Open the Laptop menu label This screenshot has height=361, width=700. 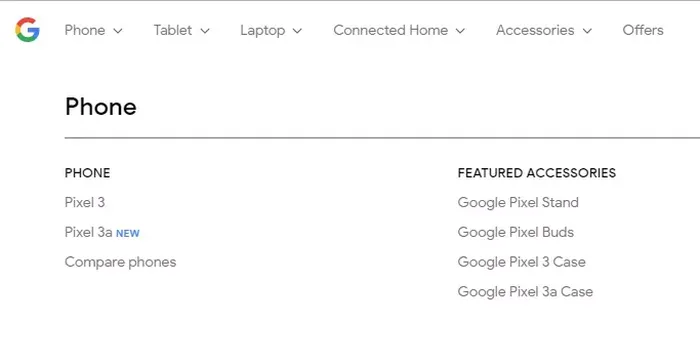coord(262,31)
